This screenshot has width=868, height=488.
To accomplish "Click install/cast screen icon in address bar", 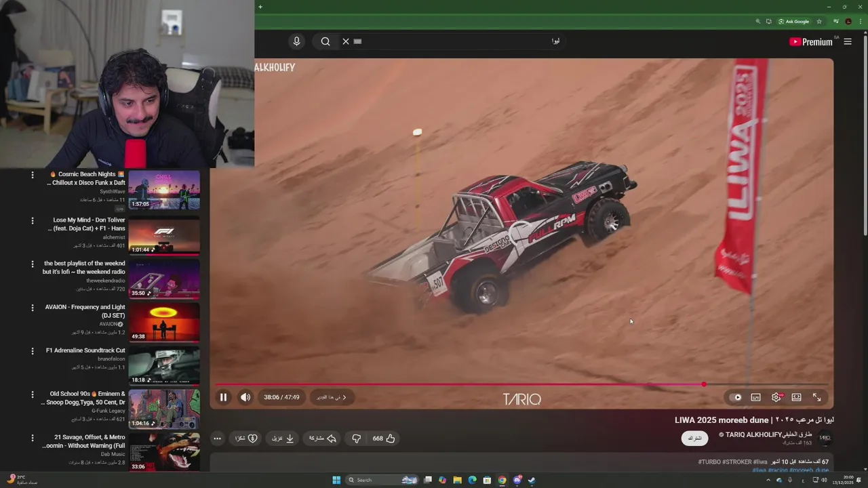I will 768,21.
